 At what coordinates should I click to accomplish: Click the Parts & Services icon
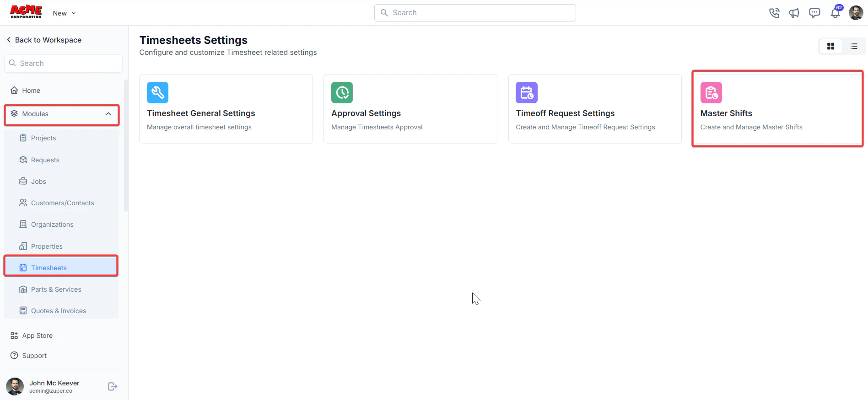(23, 289)
